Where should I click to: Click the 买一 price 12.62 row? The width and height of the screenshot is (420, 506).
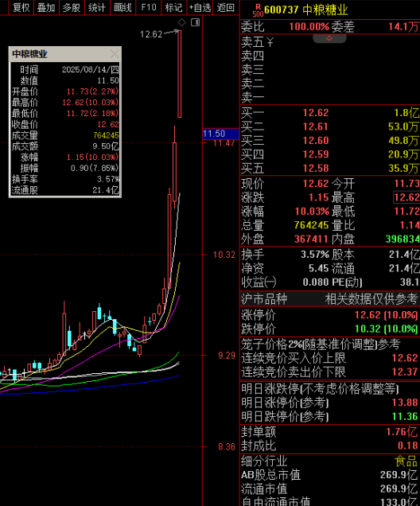(329, 113)
